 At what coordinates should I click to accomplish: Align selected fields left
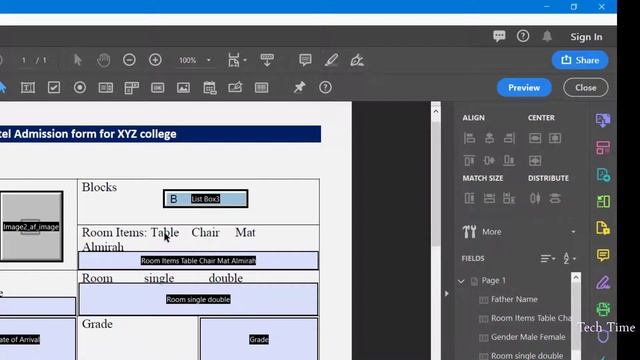point(469,138)
